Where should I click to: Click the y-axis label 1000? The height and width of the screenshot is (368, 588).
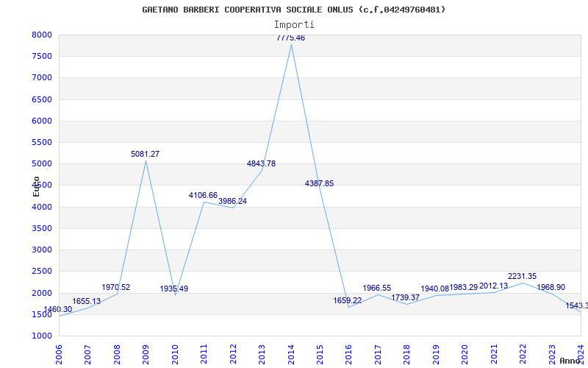(x=42, y=336)
